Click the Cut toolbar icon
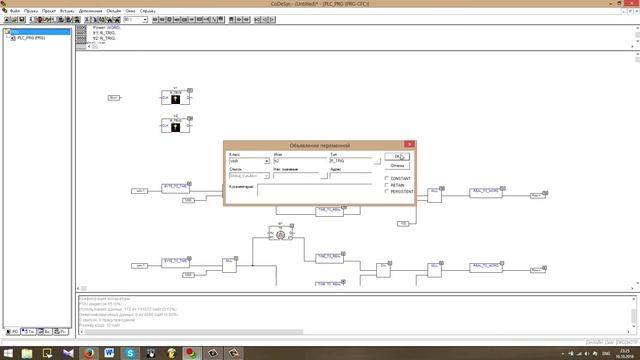Viewport: 640px width, 360px height. point(87,20)
